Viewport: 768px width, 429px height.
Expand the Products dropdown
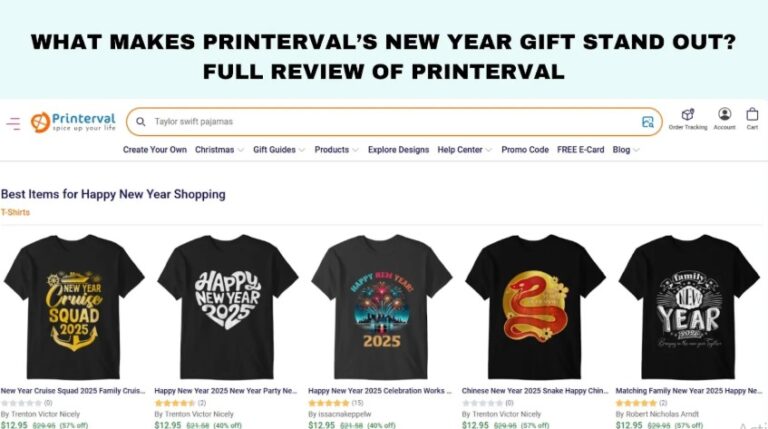coord(336,150)
